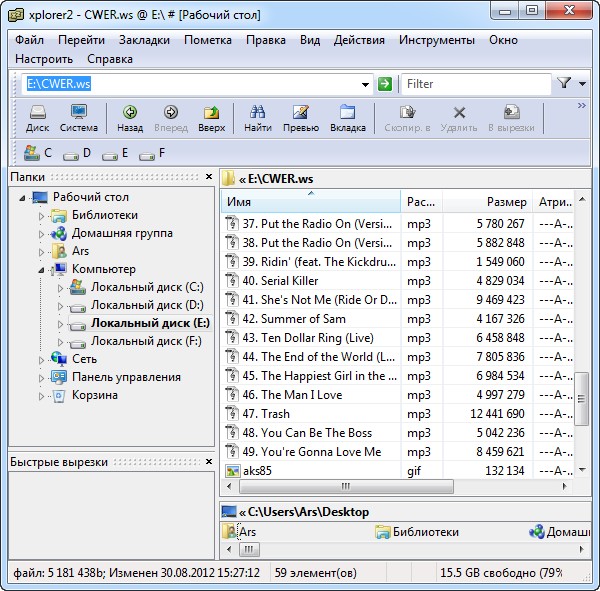Click the file list vertical scrollbar thumb

pyautogui.click(x=582, y=398)
